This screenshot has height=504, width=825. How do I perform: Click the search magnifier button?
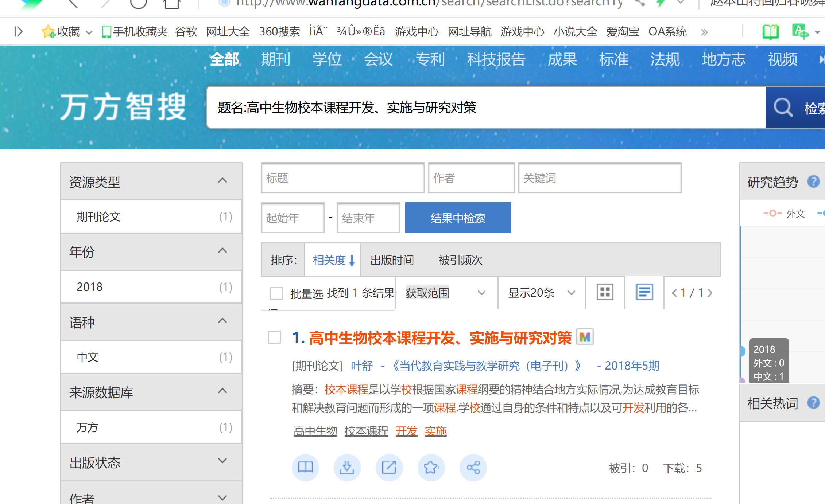pos(783,108)
